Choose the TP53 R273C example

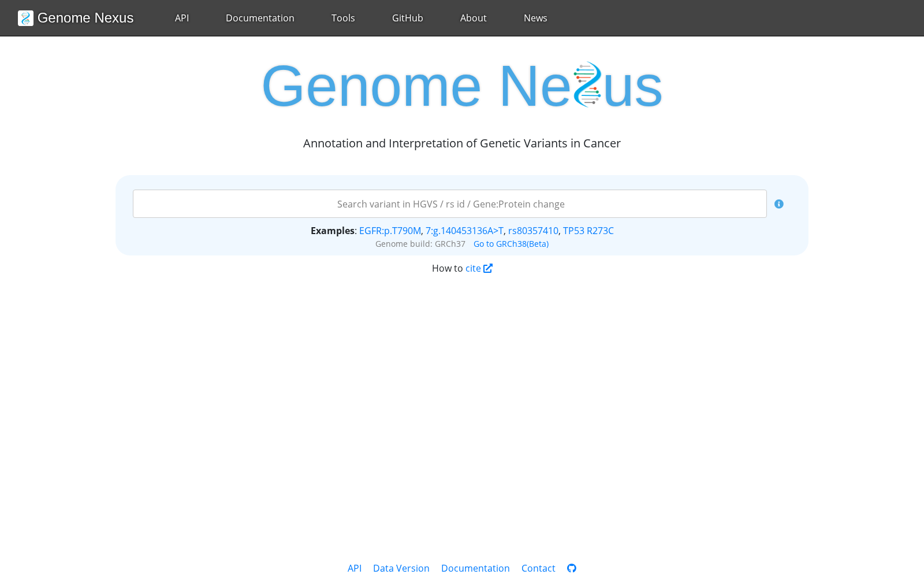[588, 231]
